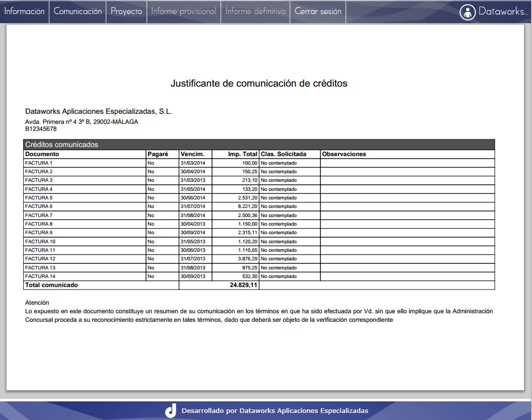Click the due date '31/08/2013'
Viewport: 532px width, 420px height.
tap(193, 268)
